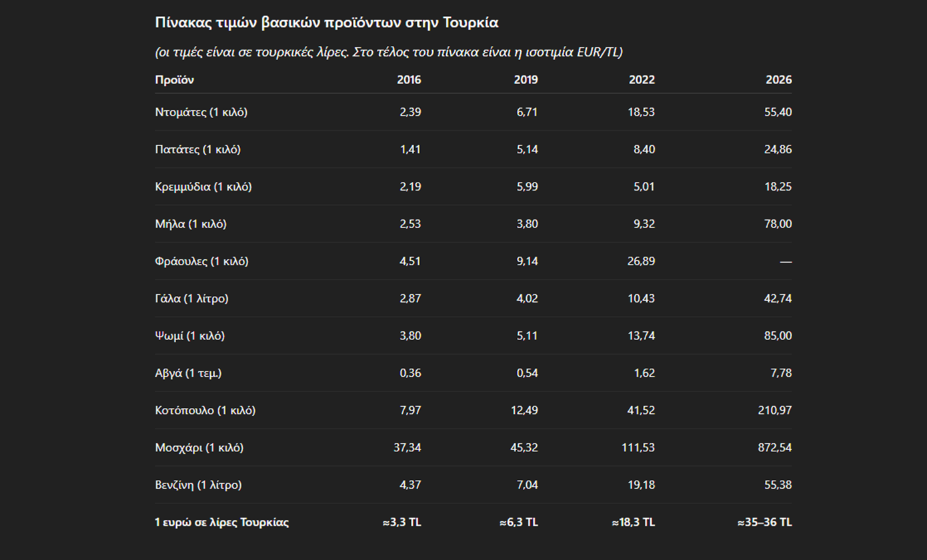Select the Μοσχάρι (1 κιλό) row label

(x=199, y=448)
